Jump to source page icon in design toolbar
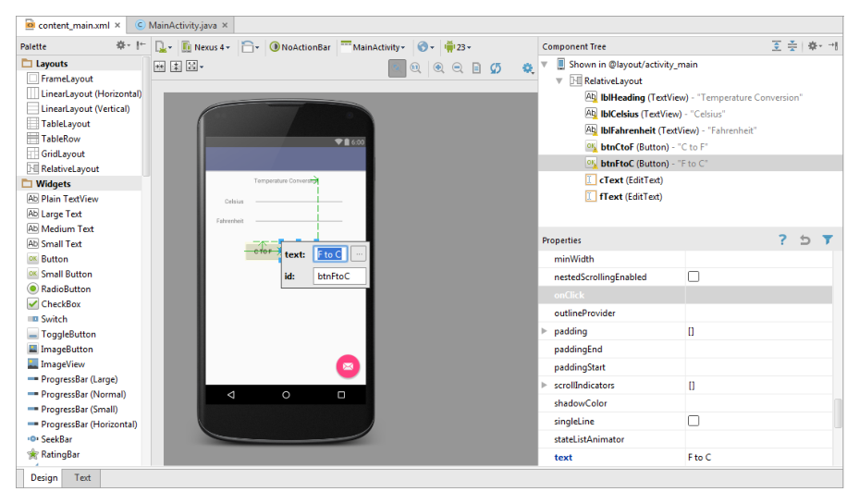 [476, 68]
